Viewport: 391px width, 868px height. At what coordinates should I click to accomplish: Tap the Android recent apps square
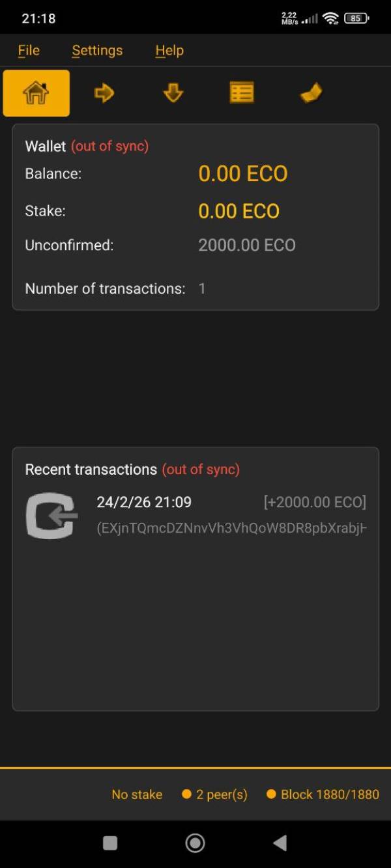point(110,843)
